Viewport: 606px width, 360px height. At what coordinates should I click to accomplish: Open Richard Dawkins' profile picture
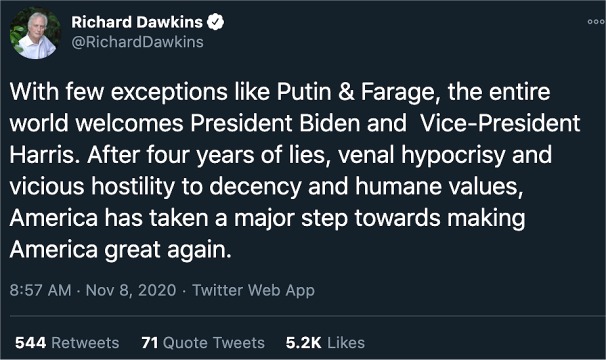point(35,34)
